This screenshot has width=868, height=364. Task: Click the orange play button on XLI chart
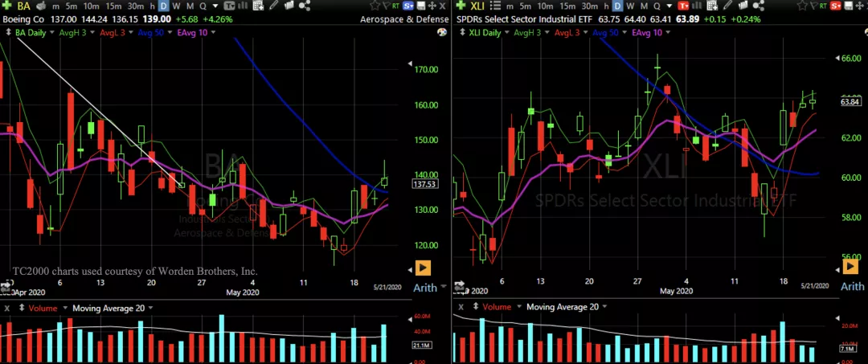pos(851,267)
